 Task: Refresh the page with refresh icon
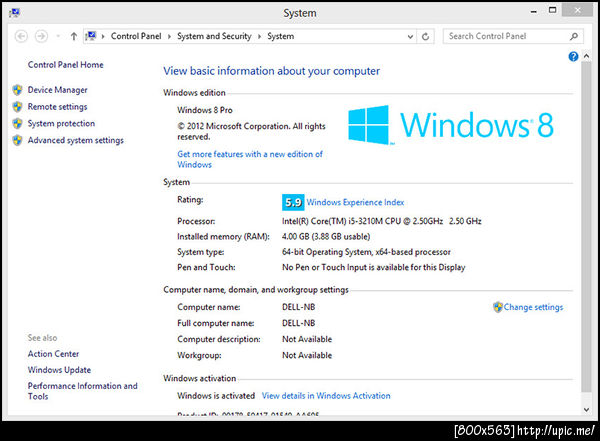tap(425, 37)
